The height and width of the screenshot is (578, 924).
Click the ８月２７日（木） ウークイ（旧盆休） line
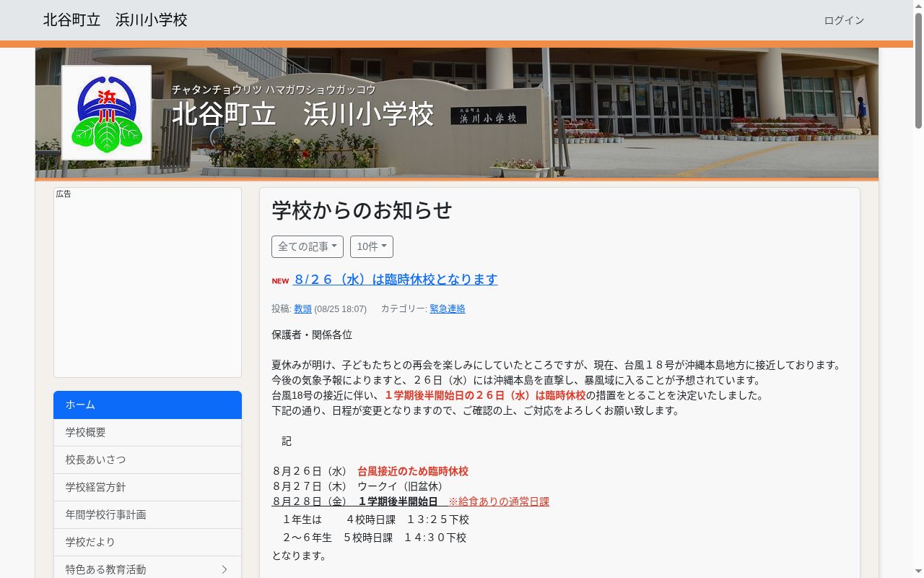tap(359, 486)
